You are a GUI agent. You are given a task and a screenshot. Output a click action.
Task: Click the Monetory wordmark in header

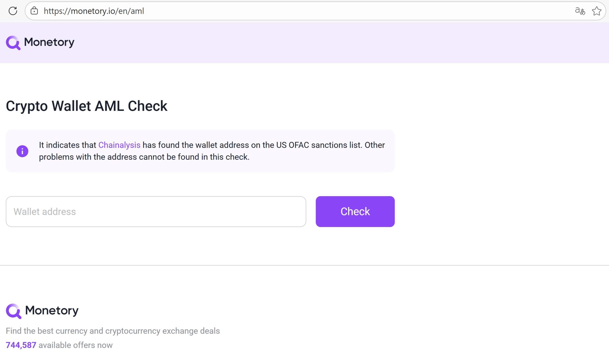pyautogui.click(x=49, y=42)
